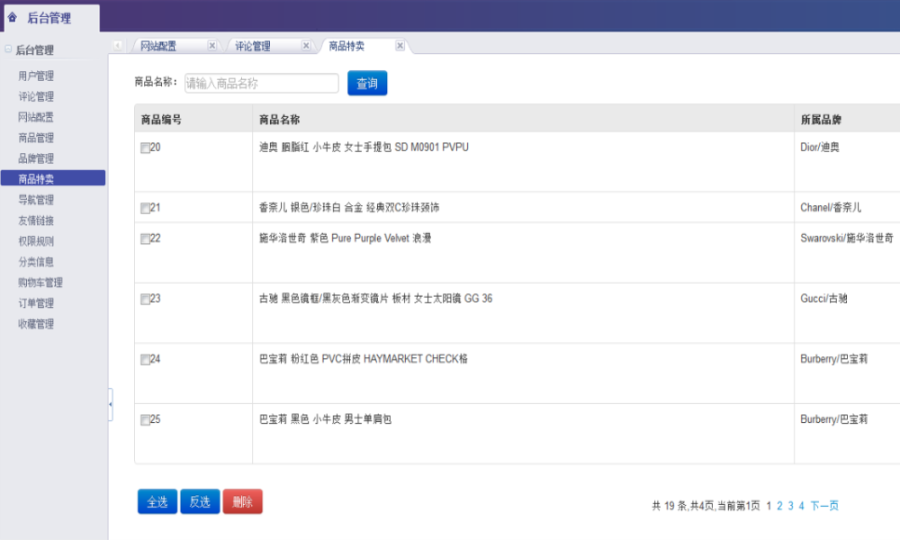Image resolution: width=900 pixels, height=540 pixels.
Task: Click the 查询 search button
Action: click(x=367, y=83)
